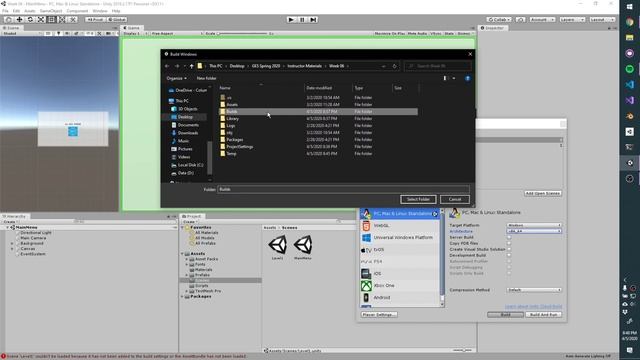
Task: Open the Edit menu
Action: [x=16, y=11]
